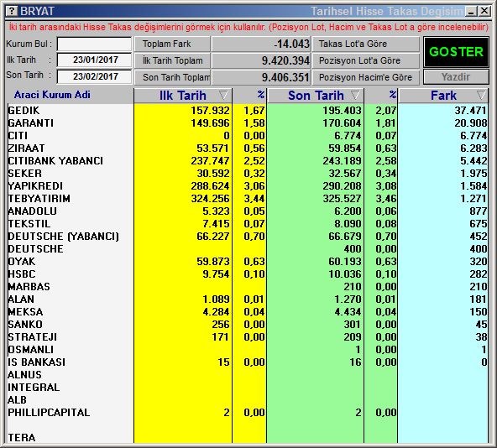
Task: Select Pozisyon Lot'a Göre view
Action: (x=366, y=60)
